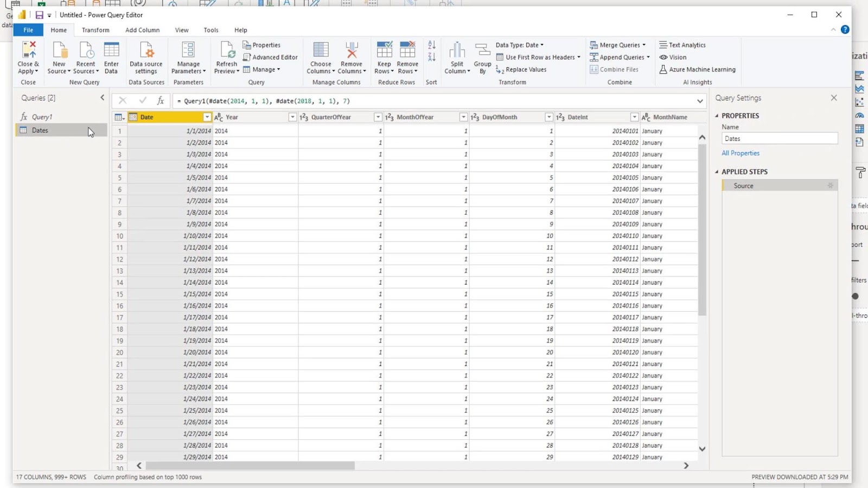Screen dimensions: 868x488
Task: Click Combine Files
Action: coord(614,69)
